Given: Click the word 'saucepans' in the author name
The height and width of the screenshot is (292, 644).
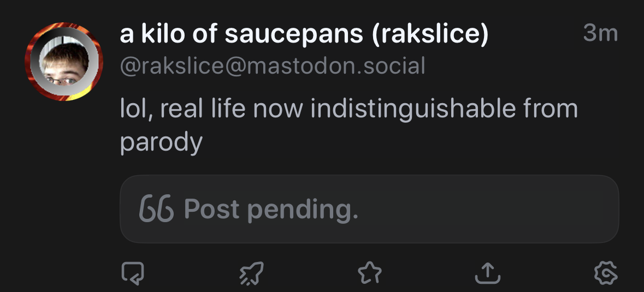Looking at the screenshot, I should [293, 35].
